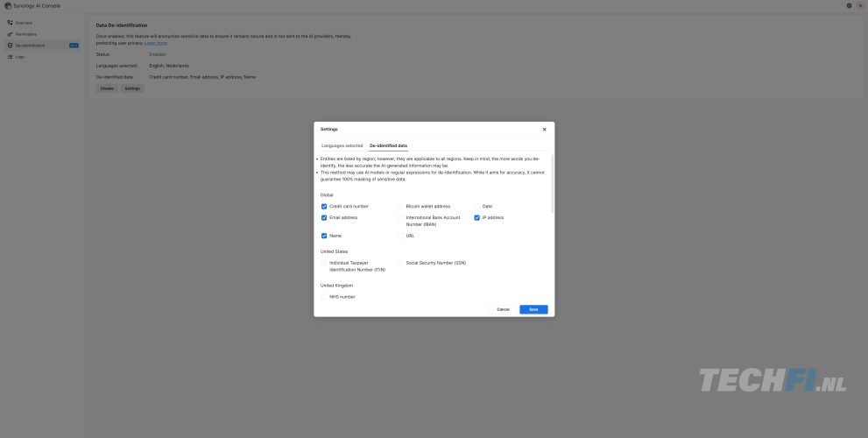Click the Overview sidebar icon
Viewport: 868px width, 438px height.
(x=10, y=22)
